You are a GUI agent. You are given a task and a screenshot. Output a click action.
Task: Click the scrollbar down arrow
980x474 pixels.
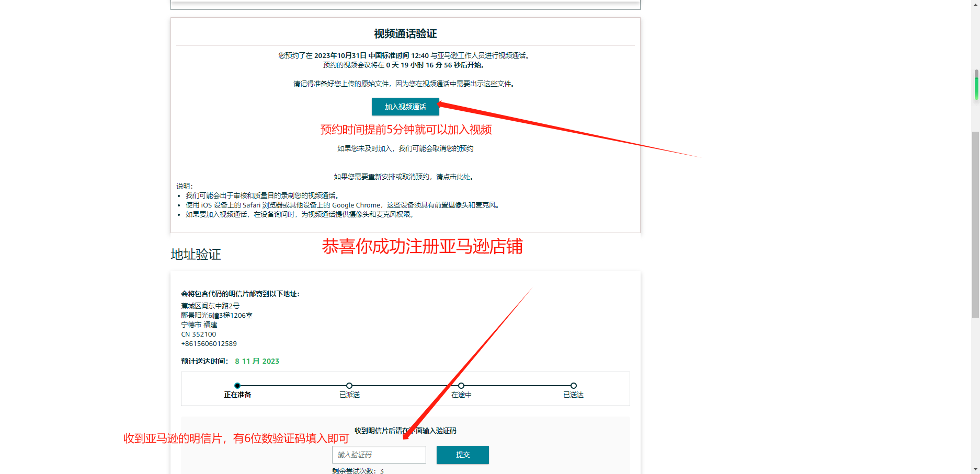point(976,469)
